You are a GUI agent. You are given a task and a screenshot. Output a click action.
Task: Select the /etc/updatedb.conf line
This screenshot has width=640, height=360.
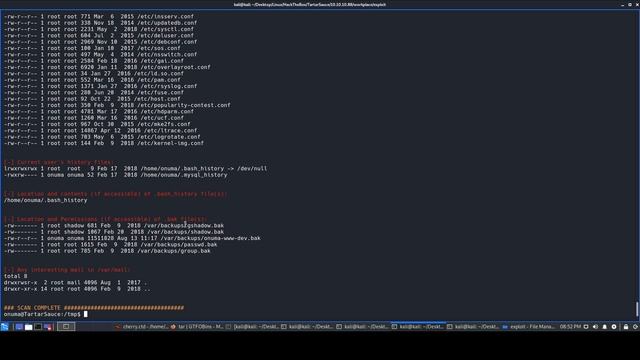pos(100,23)
